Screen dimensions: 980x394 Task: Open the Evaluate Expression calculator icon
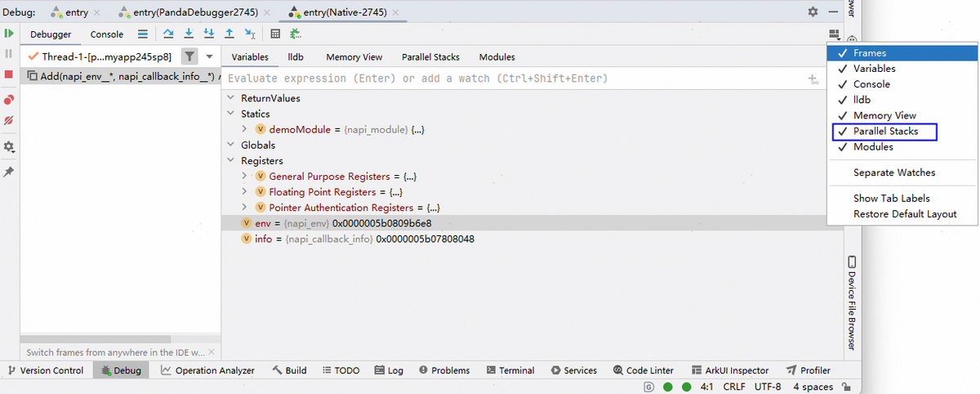275,34
